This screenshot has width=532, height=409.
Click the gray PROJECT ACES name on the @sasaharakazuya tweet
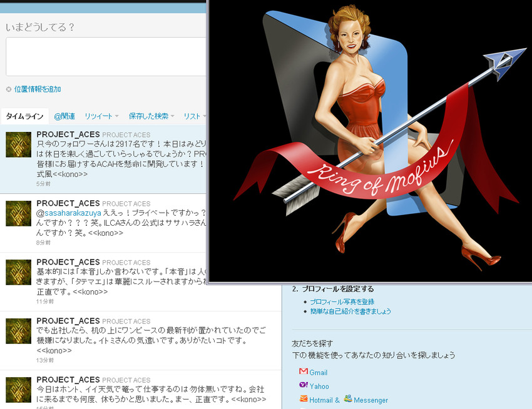(126, 204)
